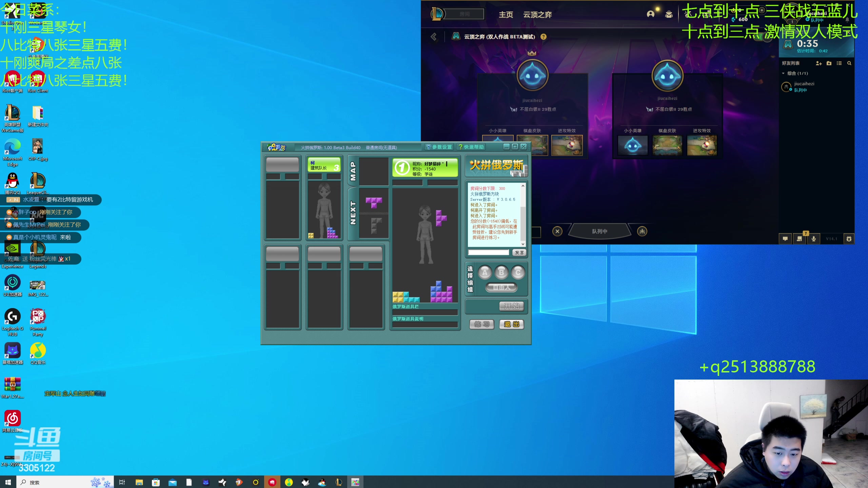Click the bug report icon in League client

click(x=849, y=239)
